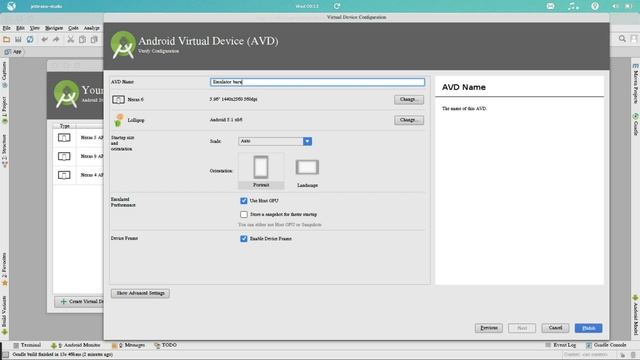The width and height of the screenshot is (640, 360).
Task: Open the Structure side panel tab
Action: tap(4, 151)
